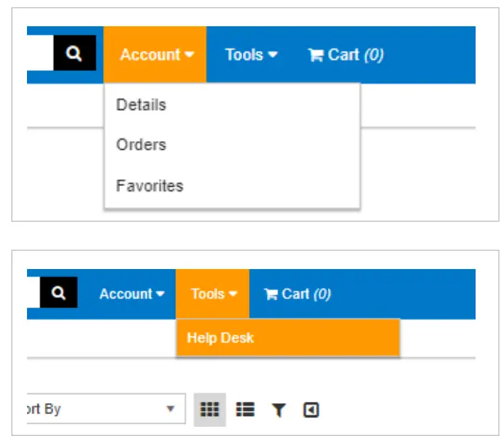The width and height of the screenshot is (504, 443).
Task: Collapse the highlighted Account dropdown
Action: pyautogui.click(x=156, y=55)
